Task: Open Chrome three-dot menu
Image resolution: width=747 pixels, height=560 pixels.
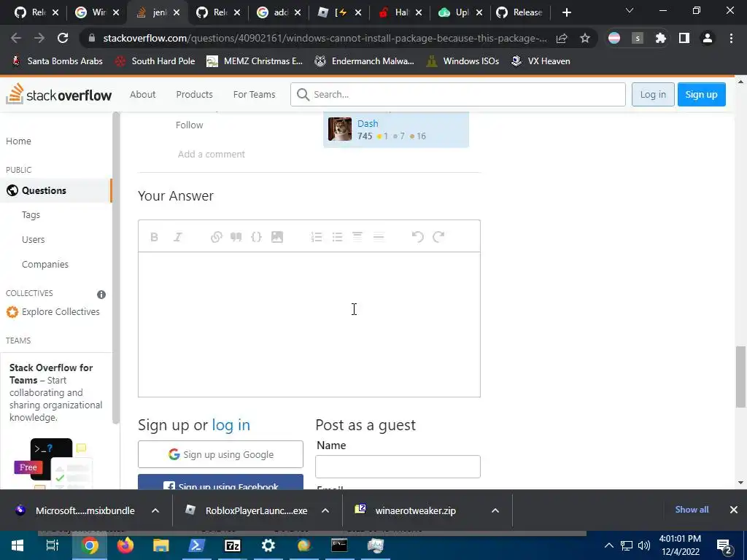Action: 731,38
